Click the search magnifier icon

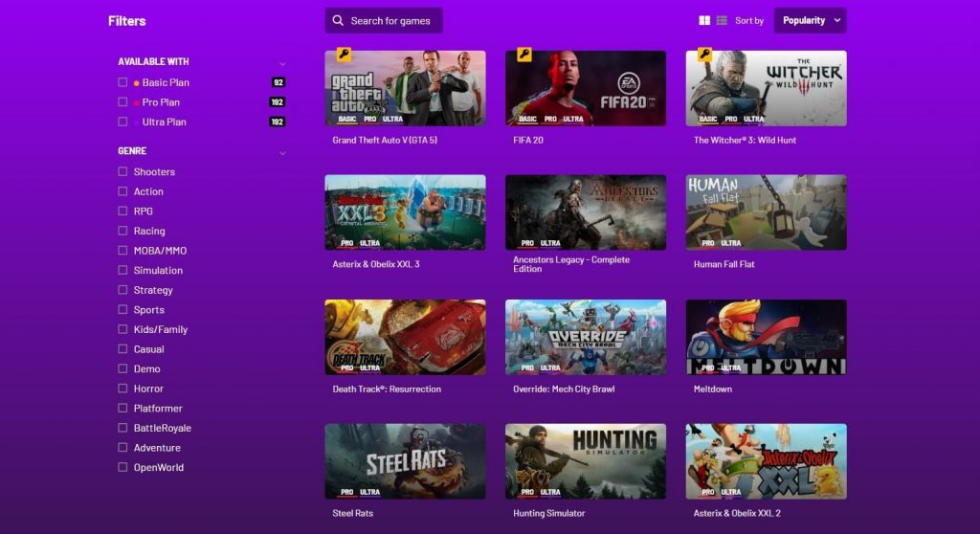pos(338,21)
